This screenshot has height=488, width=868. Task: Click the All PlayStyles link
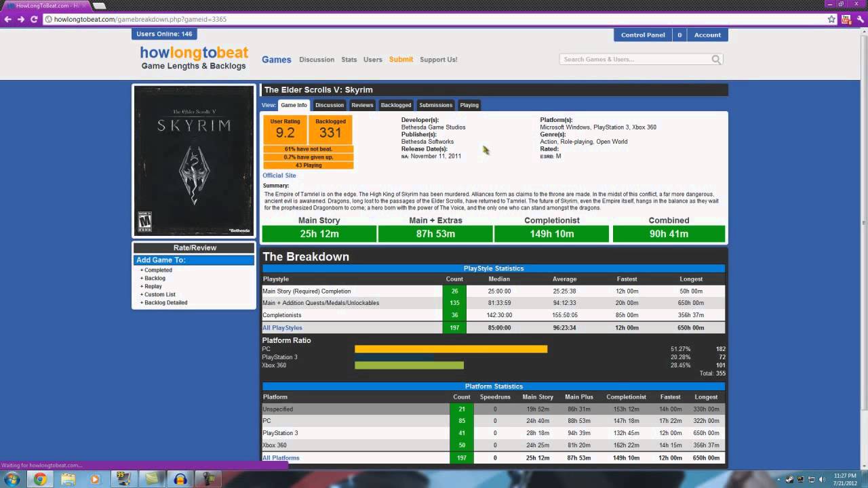point(282,328)
